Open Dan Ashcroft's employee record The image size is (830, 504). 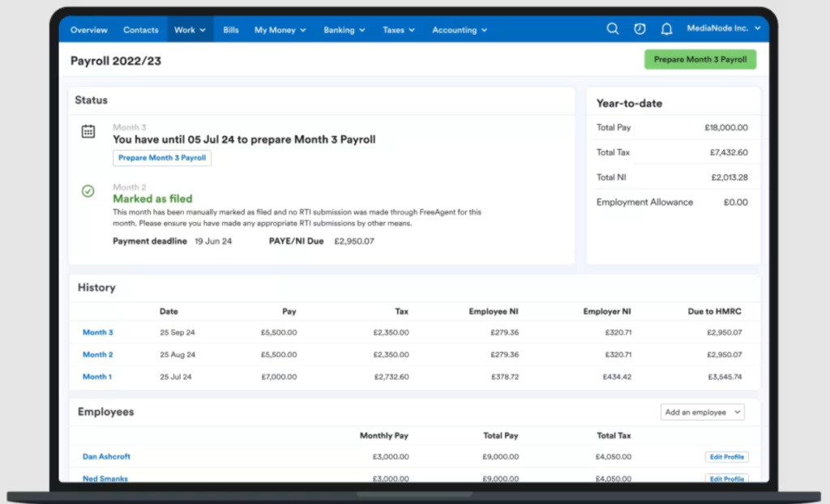tap(105, 456)
